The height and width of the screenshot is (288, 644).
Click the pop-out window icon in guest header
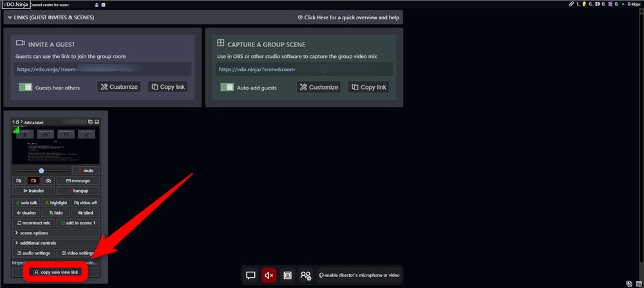point(97,122)
